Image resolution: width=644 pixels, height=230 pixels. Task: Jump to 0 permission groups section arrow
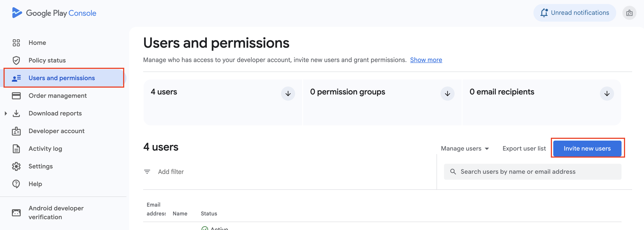tap(447, 94)
